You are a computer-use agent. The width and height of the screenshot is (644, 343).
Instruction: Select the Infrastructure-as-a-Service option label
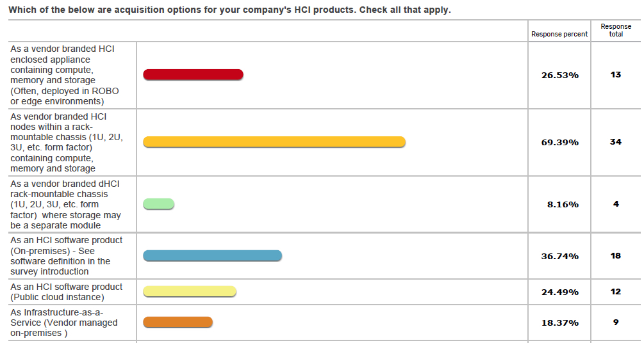63,323
